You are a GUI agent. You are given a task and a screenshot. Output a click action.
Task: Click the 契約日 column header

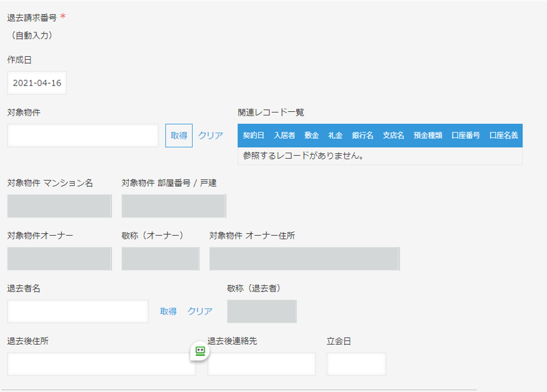click(x=254, y=135)
